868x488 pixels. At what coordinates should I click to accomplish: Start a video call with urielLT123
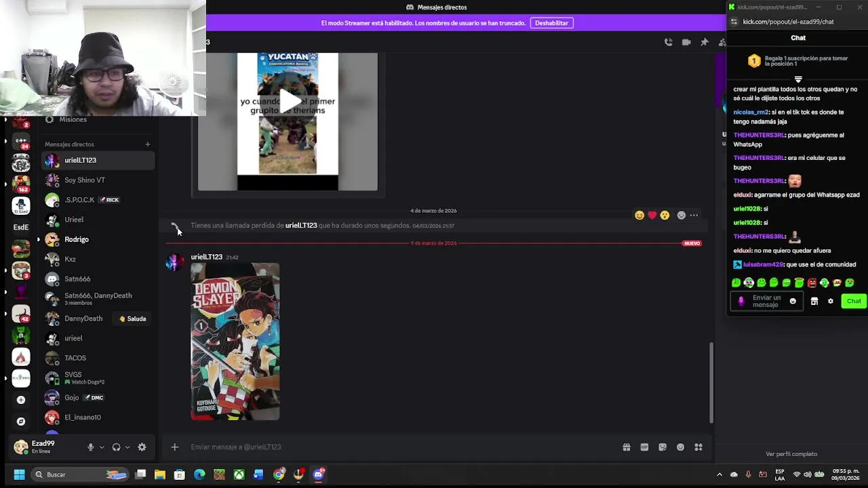click(686, 42)
